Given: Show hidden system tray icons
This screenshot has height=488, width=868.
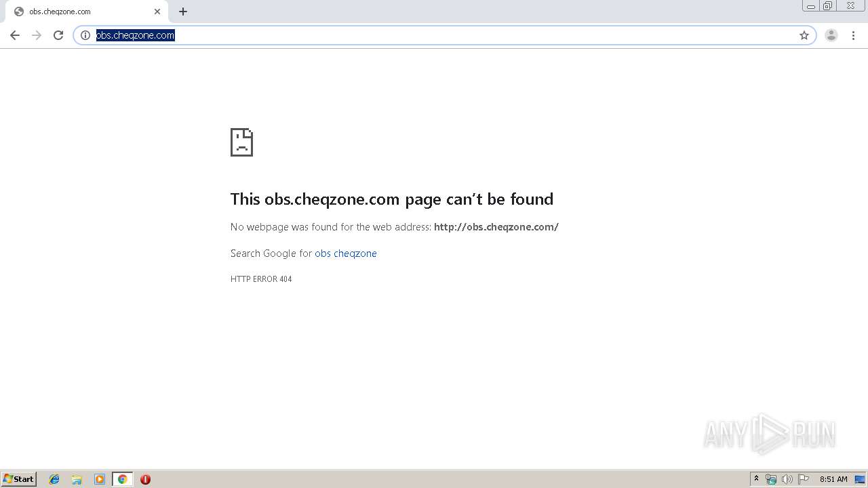Looking at the screenshot, I should [x=757, y=479].
